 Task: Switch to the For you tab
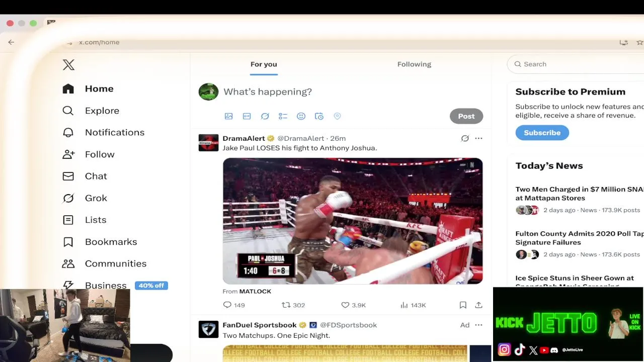[x=264, y=64]
